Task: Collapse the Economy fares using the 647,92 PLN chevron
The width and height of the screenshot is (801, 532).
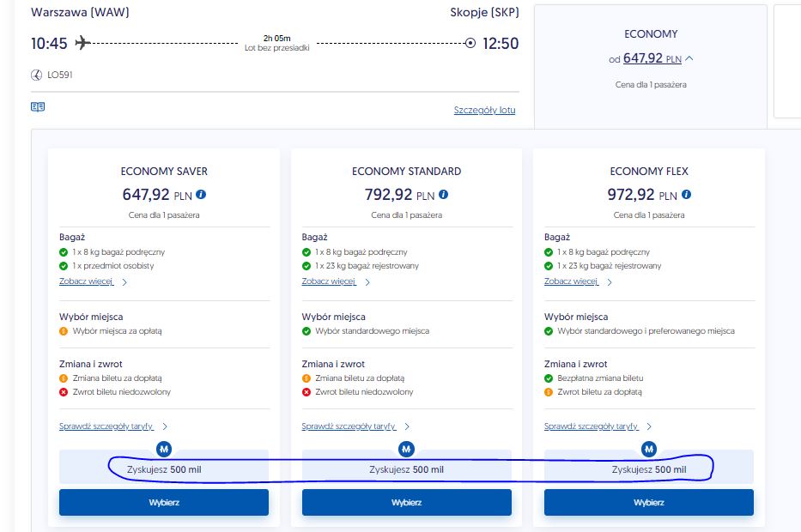Action: tap(689, 58)
